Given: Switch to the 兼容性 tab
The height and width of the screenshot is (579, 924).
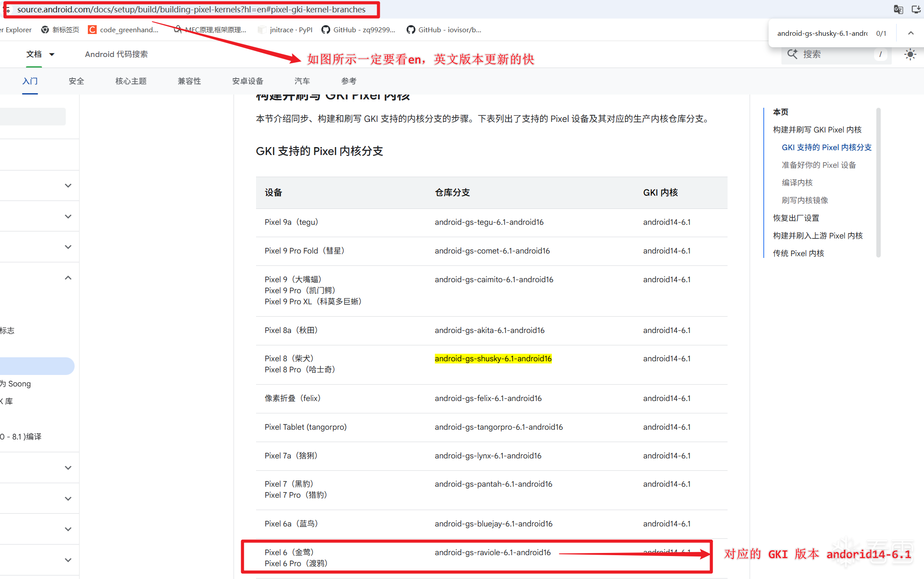Looking at the screenshot, I should (x=189, y=81).
